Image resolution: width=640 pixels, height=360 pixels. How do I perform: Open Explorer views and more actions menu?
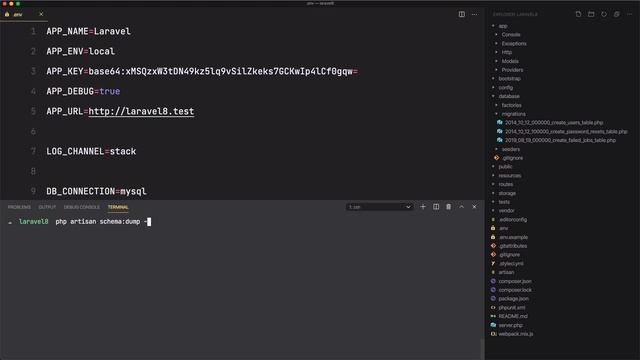[629, 14]
